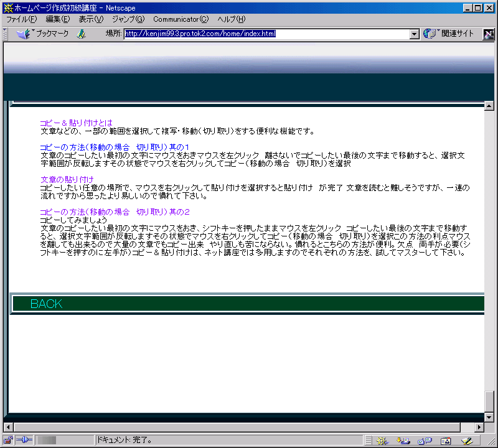The width and height of the screenshot is (498, 448).
Task: Click the BACK link in green bar
Action: tap(46, 304)
